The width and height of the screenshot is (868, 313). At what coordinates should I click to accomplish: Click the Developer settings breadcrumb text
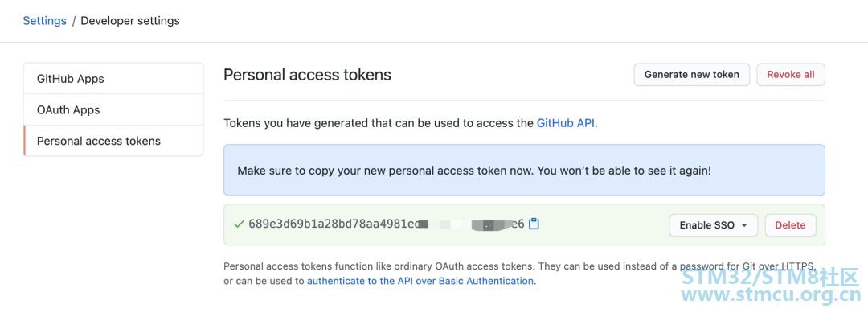[x=130, y=21]
